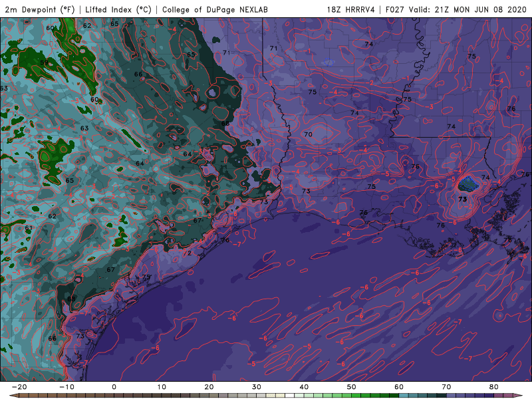This screenshot has width=532, height=399.
Task: Click the "72" dewpoint value near the coast
Action: pos(188,253)
